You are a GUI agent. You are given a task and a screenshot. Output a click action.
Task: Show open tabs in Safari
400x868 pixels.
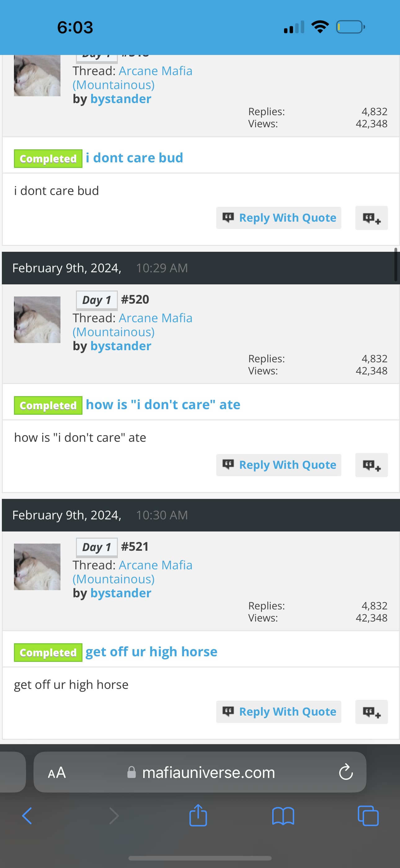[x=368, y=816]
